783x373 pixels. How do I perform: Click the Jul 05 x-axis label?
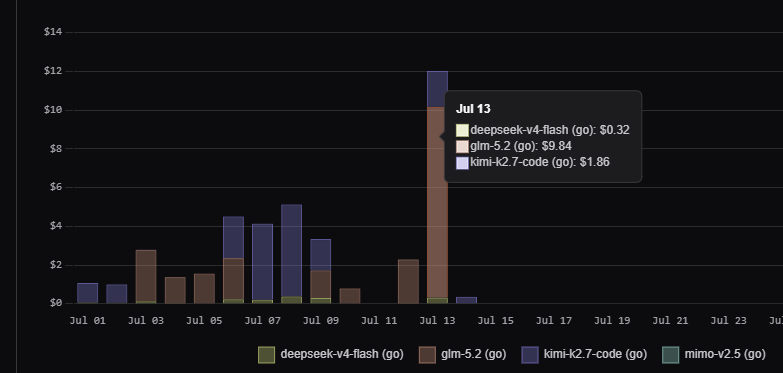(x=204, y=321)
